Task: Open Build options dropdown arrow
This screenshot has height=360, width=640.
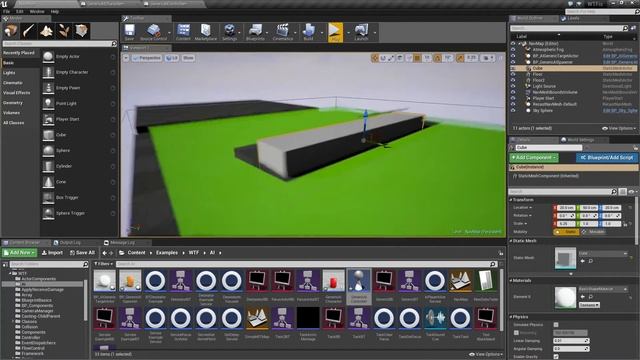Action: point(321,32)
